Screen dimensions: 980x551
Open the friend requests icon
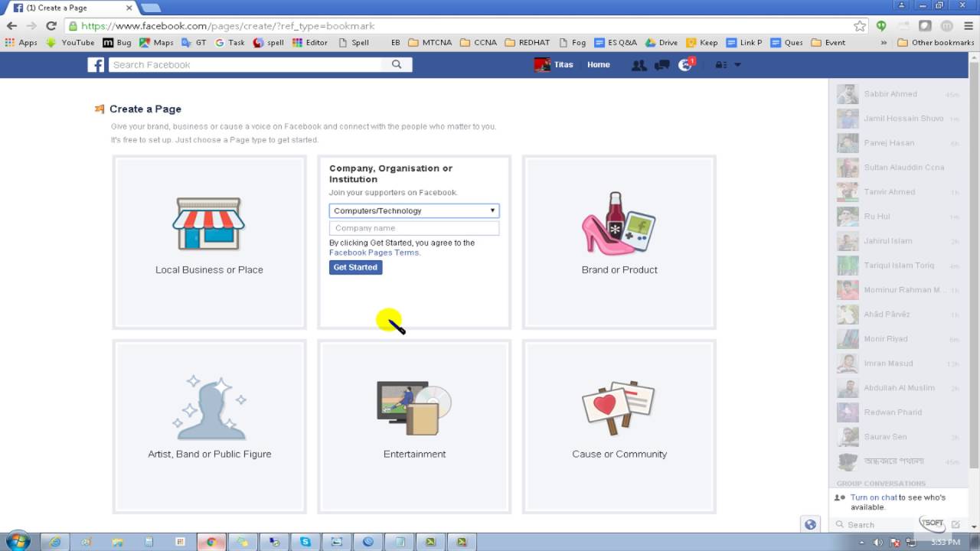click(639, 65)
